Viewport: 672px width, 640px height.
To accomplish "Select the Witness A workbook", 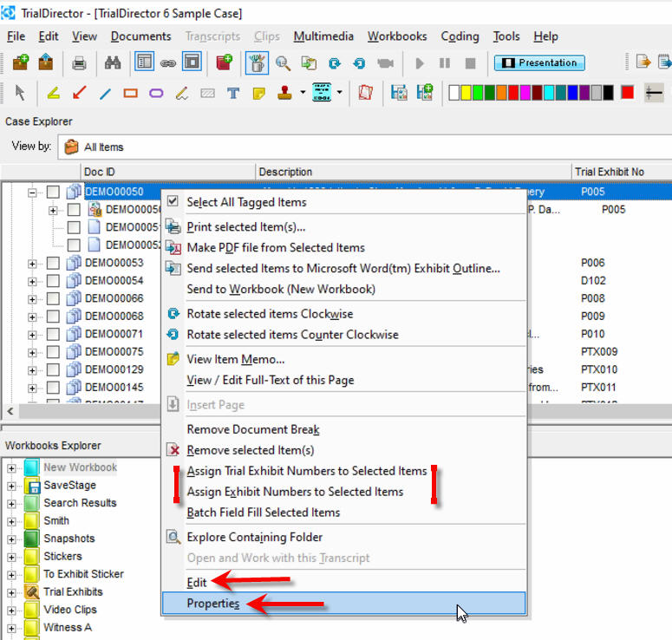I will pos(68,628).
